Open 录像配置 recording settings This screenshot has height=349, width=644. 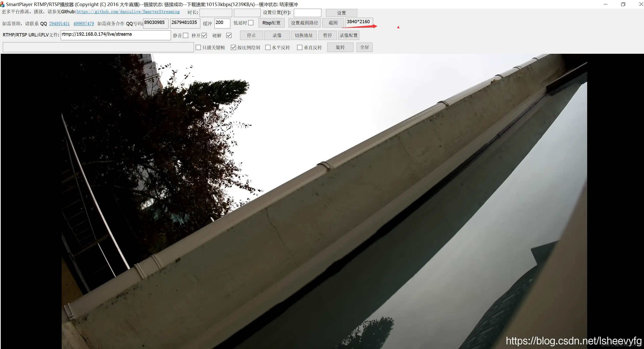[348, 35]
